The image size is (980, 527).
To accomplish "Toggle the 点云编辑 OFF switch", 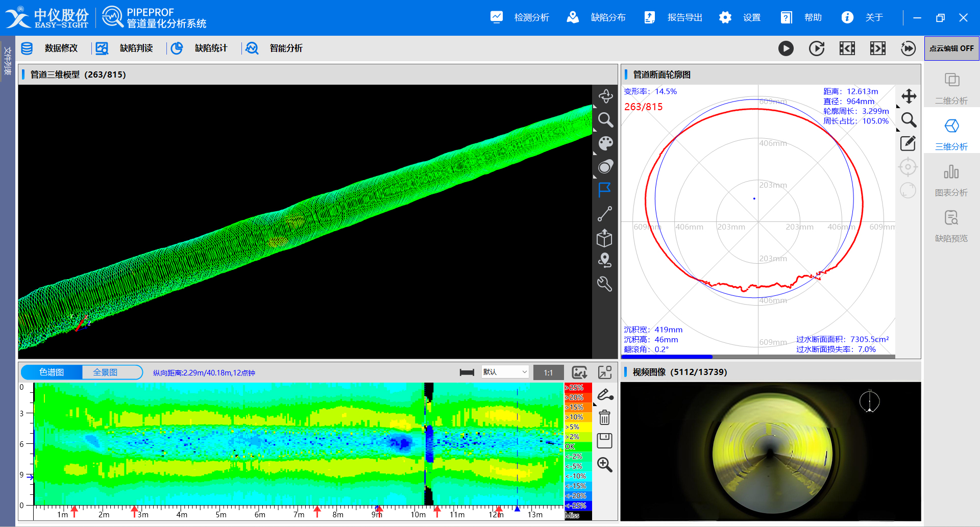I will point(951,48).
